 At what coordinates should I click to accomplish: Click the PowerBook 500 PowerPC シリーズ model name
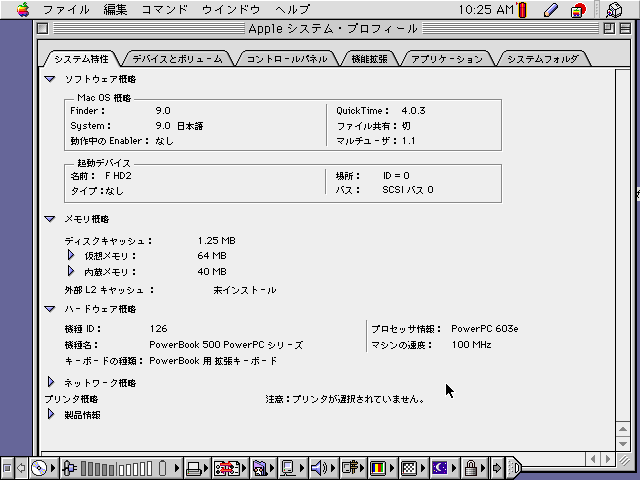point(226,345)
